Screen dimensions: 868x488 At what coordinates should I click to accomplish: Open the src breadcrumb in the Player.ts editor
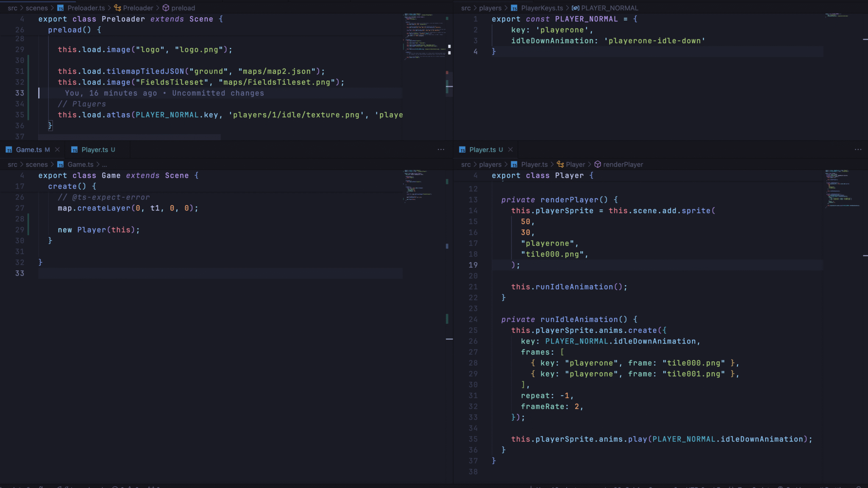click(466, 164)
